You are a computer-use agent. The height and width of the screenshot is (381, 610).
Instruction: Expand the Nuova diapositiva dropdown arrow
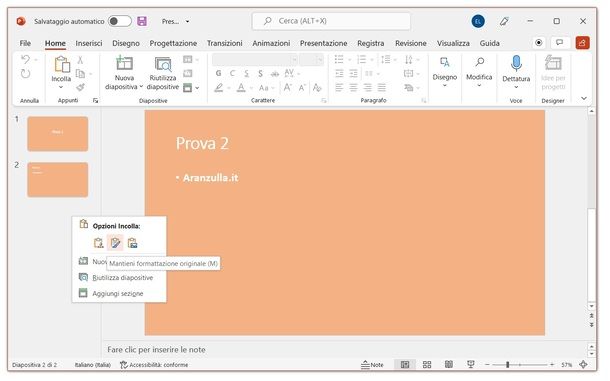[x=141, y=87]
